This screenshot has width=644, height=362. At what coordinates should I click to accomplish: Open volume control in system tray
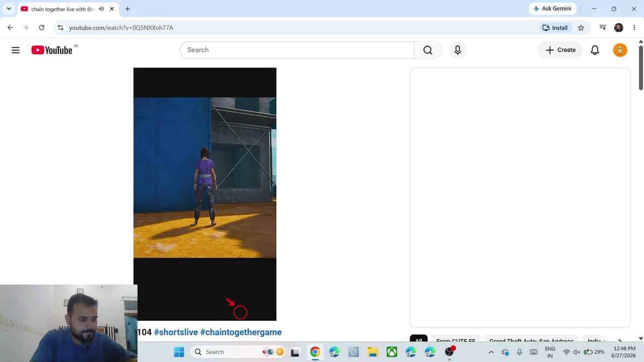click(x=577, y=352)
